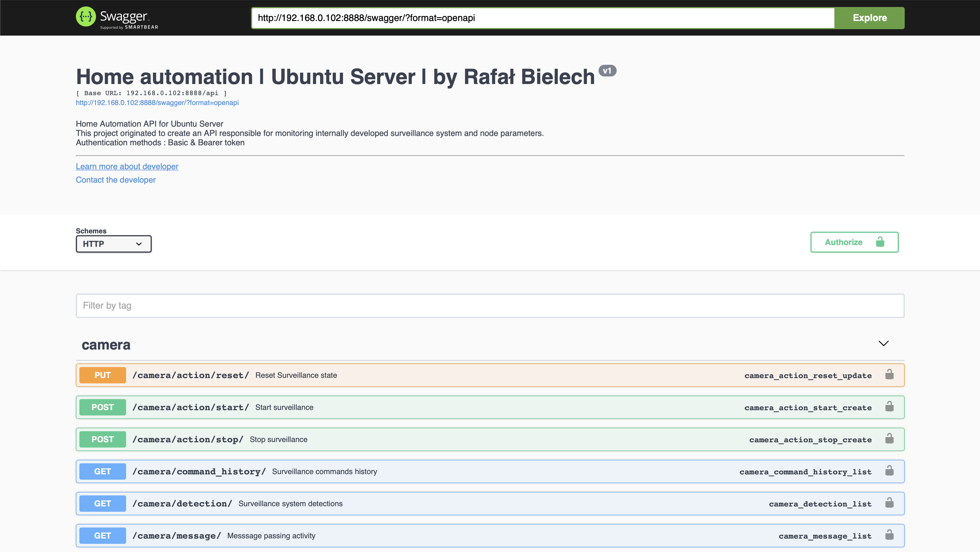Screen dimensions: 980x552
Task: Click 'Messsage passing activity' description
Action: click(x=271, y=536)
